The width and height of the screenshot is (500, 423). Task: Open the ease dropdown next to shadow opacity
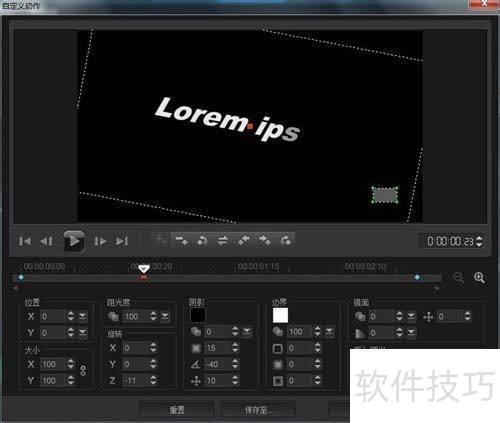point(247,331)
